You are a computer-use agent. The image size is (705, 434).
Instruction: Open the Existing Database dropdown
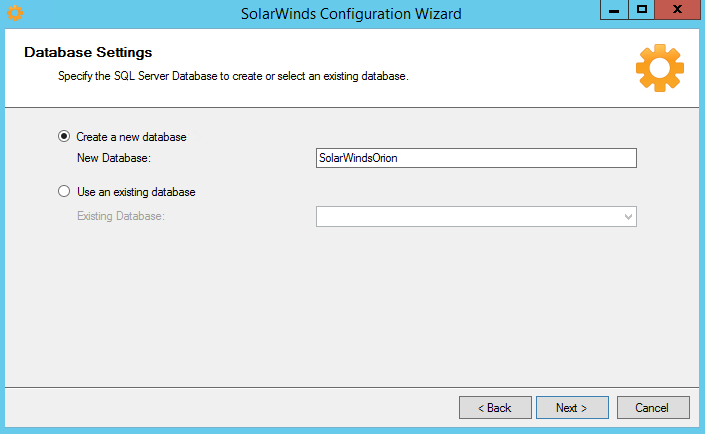476,216
